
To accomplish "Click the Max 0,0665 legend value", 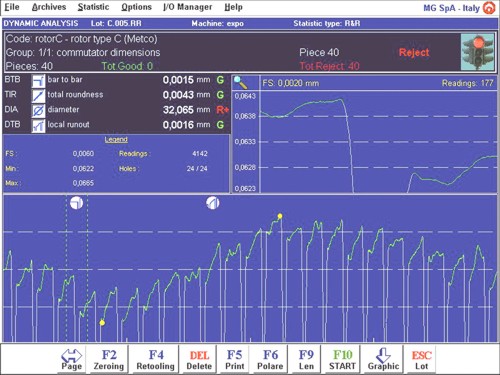I will [83, 183].
